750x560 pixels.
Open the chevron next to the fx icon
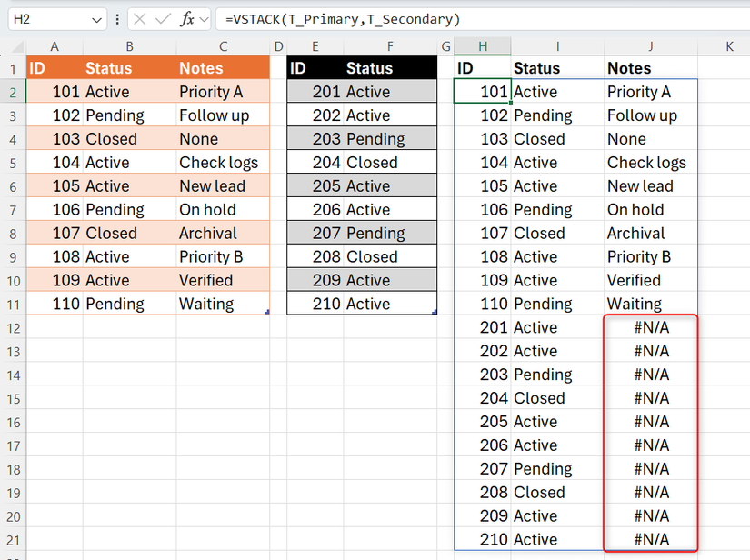click(x=204, y=19)
